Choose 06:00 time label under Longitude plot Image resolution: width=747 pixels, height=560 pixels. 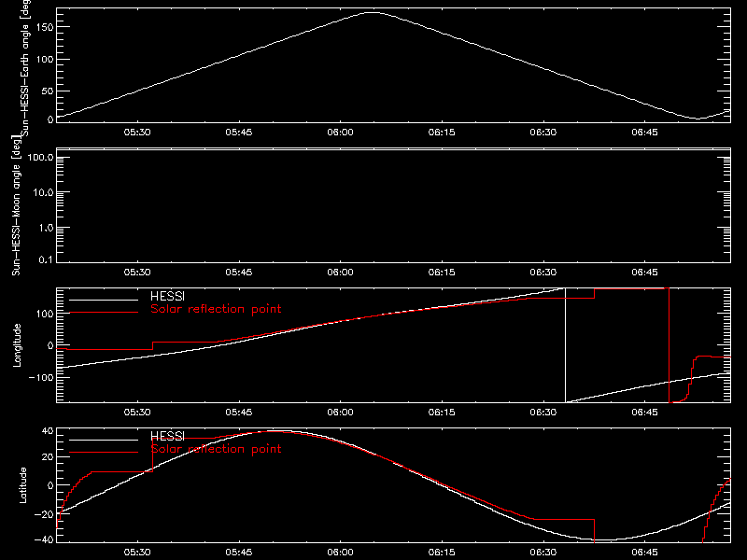point(340,413)
